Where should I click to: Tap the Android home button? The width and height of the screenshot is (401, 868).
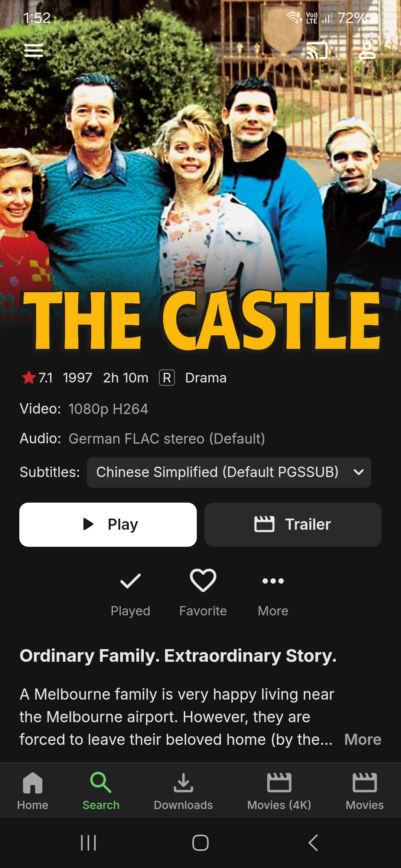pyautogui.click(x=200, y=843)
